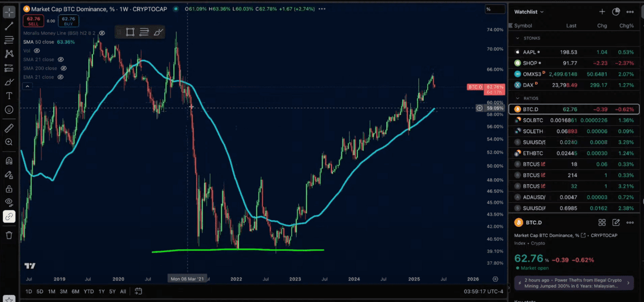
Task: Select SHOP in the watchlist
Action: pos(574,63)
